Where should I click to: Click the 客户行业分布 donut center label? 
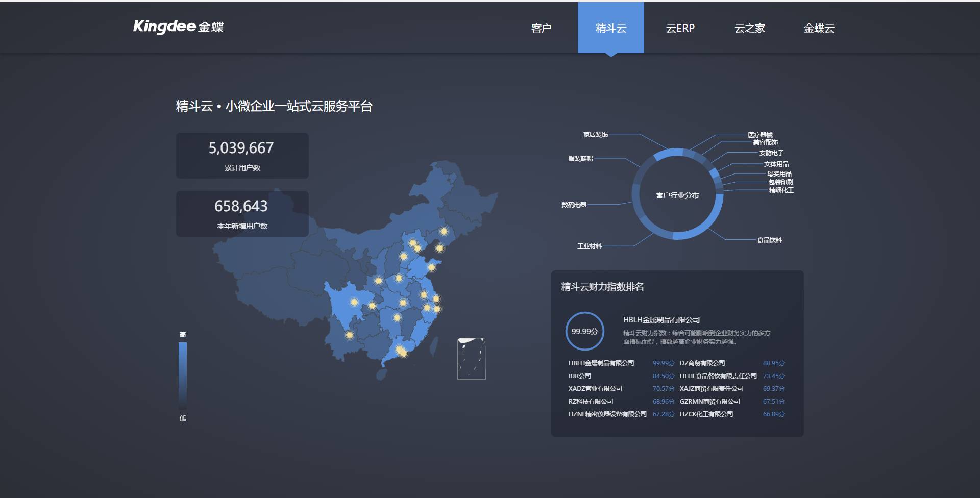coord(677,195)
